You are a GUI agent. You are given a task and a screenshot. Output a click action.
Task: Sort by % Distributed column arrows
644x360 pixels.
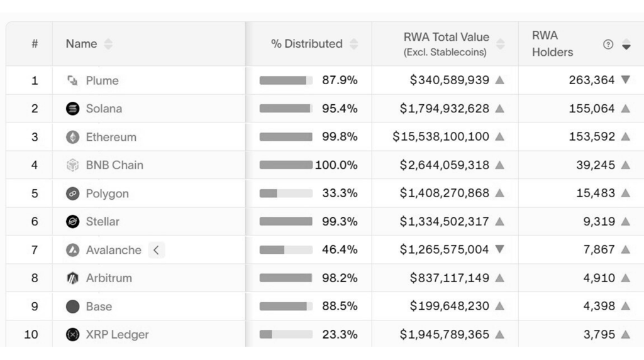click(x=354, y=44)
